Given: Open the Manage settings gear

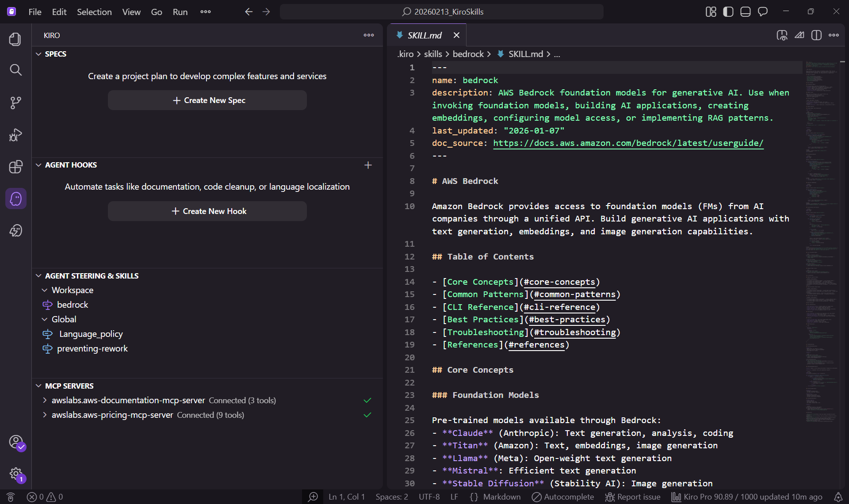Looking at the screenshot, I should tap(15, 472).
